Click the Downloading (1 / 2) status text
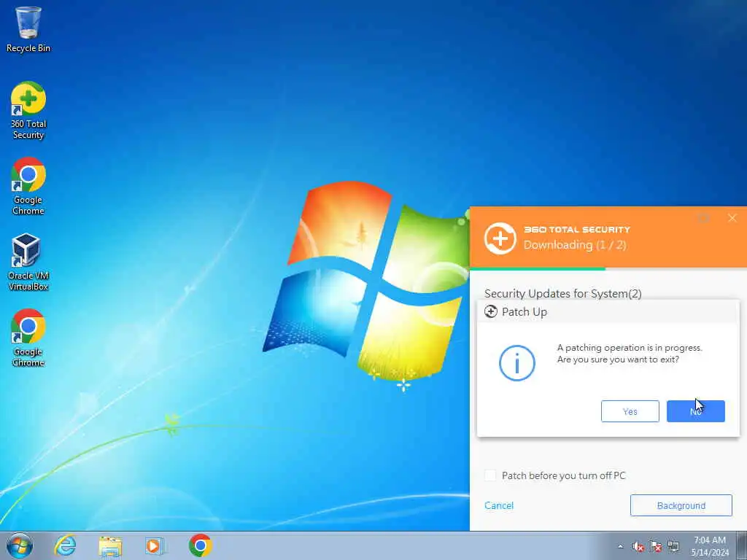Image resolution: width=747 pixels, height=560 pixels. click(575, 245)
